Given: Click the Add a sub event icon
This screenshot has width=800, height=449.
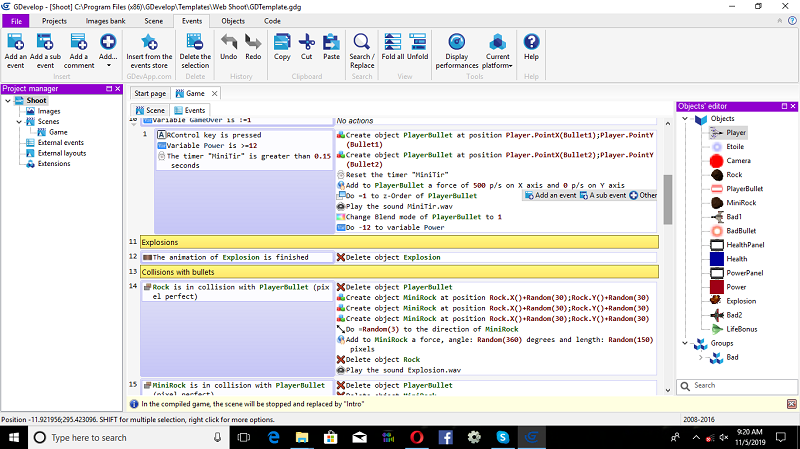Looking at the screenshot, I should tap(46, 41).
